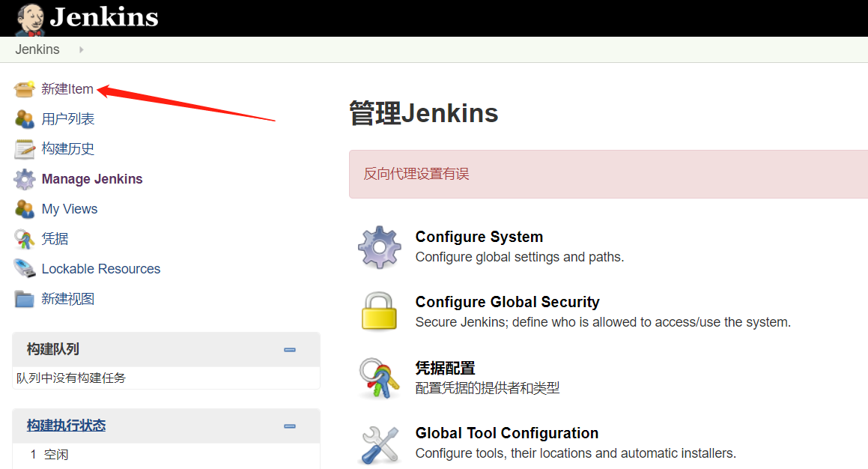Viewport: 868px width, 469px height.
Task: Click 'Secure Jenkins; define who is allowed' description
Action: tap(603, 321)
